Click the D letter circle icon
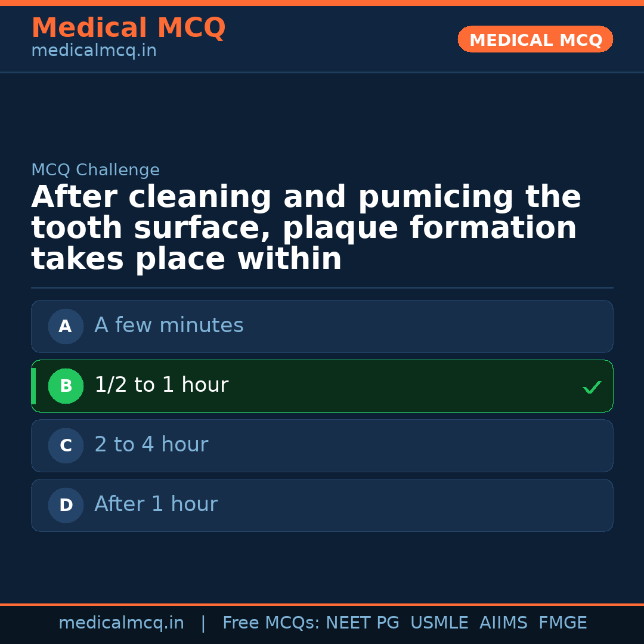 pyautogui.click(x=66, y=505)
